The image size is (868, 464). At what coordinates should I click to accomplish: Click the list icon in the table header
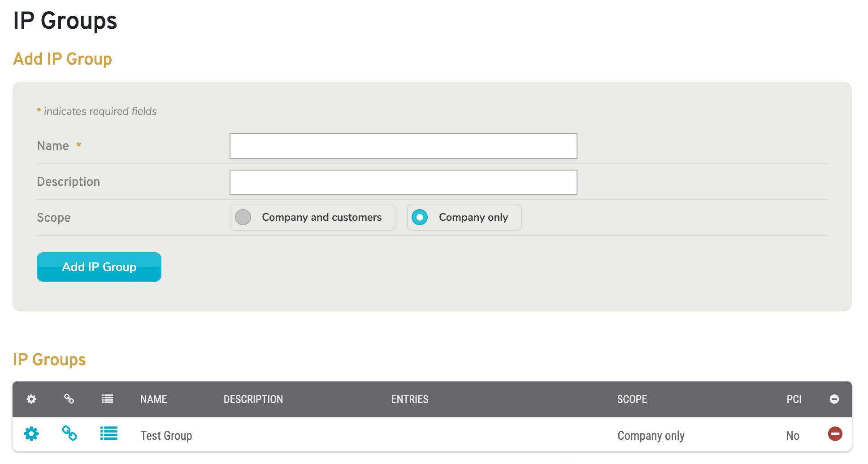108,399
